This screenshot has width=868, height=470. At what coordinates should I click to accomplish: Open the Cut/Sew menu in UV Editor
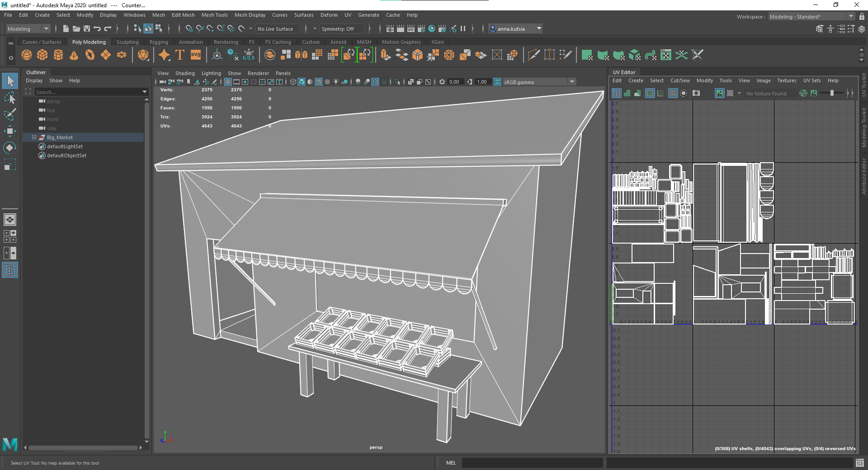click(680, 80)
